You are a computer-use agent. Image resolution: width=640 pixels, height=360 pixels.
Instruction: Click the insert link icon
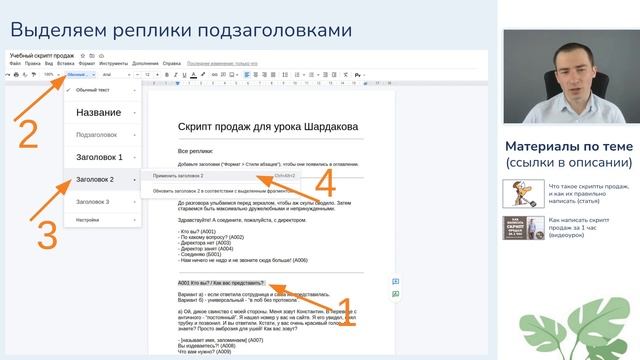coord(214,75)
